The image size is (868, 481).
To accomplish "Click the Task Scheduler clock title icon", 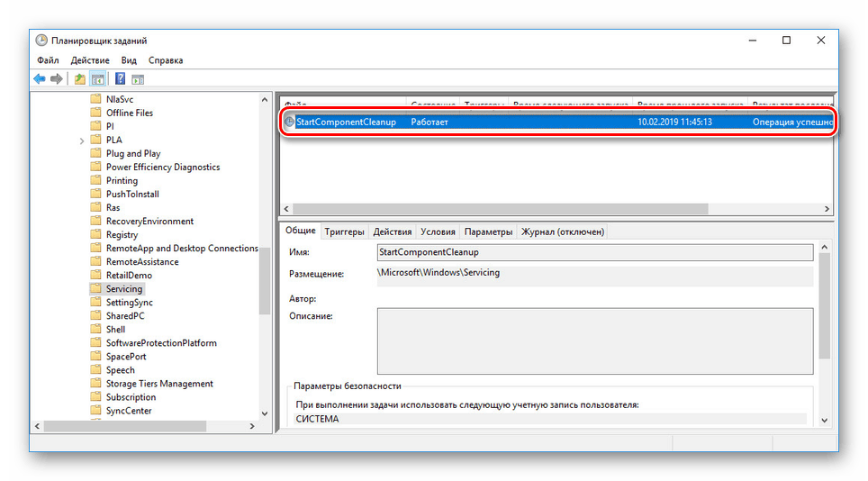I will click(x=41, y=41).
